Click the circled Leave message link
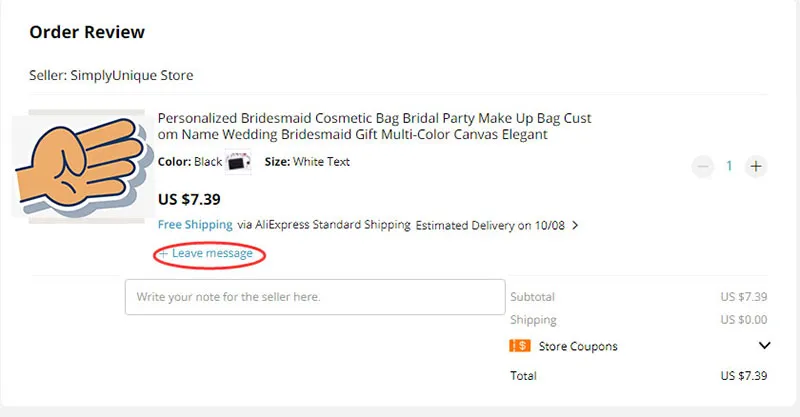Image resolution: width=800 pixels, height=417 pixels. (212, 253)
